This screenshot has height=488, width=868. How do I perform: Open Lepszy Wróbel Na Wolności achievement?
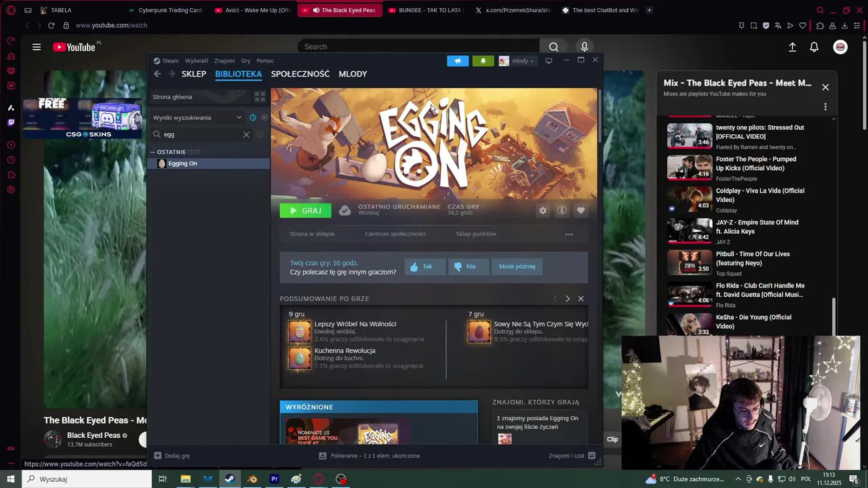click(355, 331)
